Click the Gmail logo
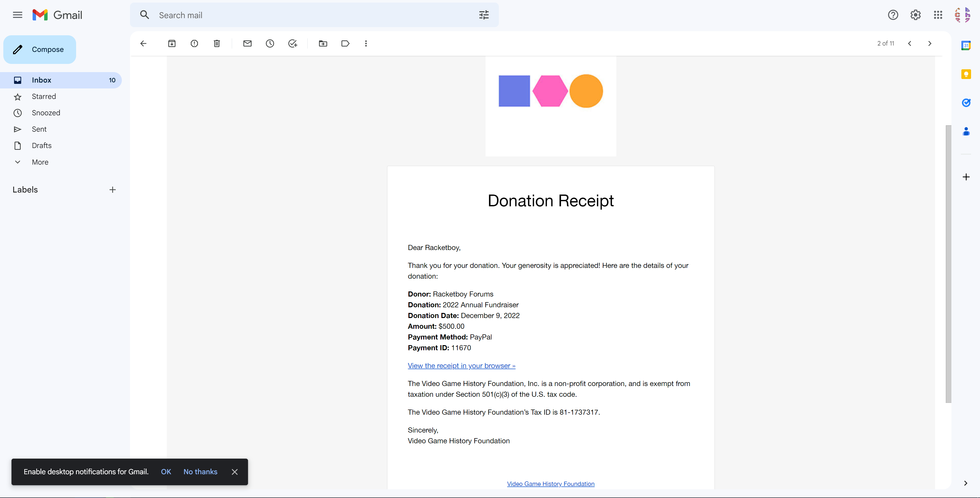The height and width of the screenshot is (498, 980). pyautogui.click(x=57, y=15)
